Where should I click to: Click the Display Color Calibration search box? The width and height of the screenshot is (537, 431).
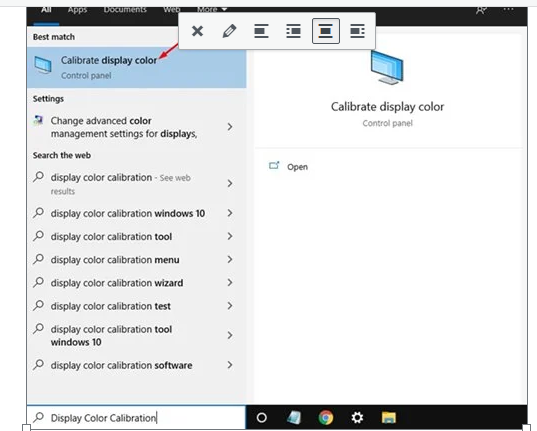tap(136, 418)
